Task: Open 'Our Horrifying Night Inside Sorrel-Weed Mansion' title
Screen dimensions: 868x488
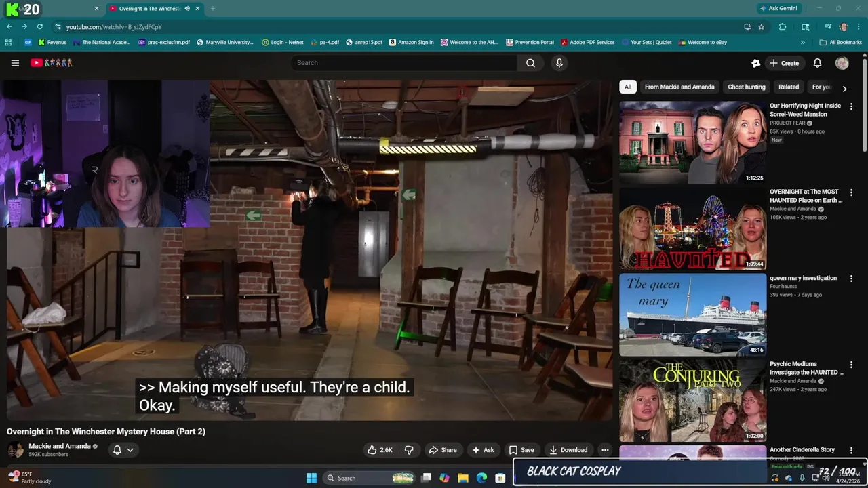Action: click(805, 110)
